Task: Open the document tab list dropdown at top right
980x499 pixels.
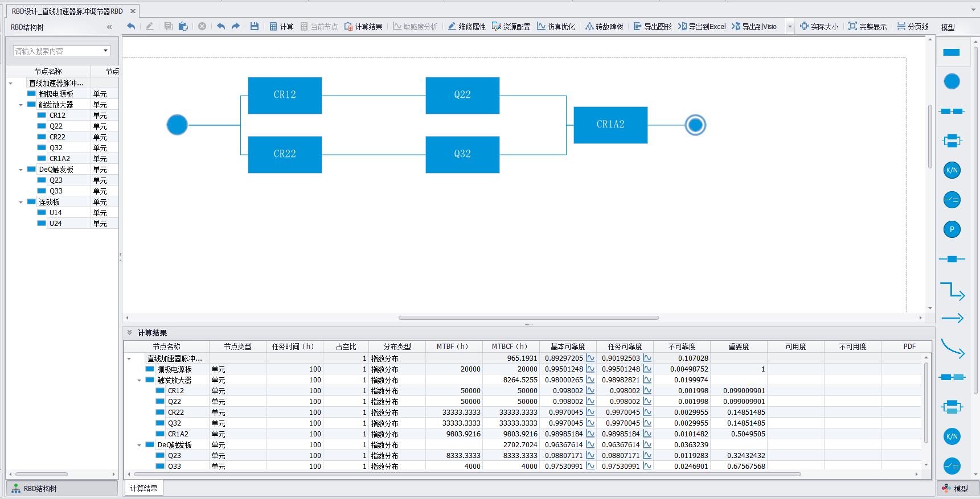Action: (x=973, y=10)
